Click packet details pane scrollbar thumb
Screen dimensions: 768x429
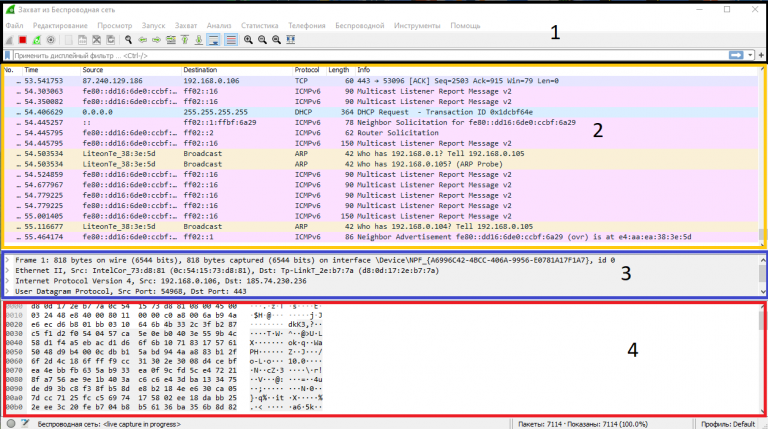point(762,274)
